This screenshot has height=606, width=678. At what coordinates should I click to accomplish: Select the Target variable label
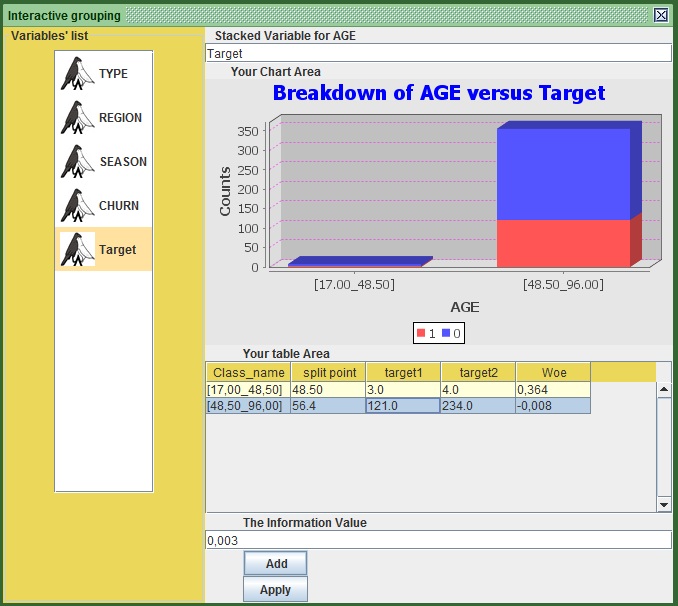click(x=118, y=250)
